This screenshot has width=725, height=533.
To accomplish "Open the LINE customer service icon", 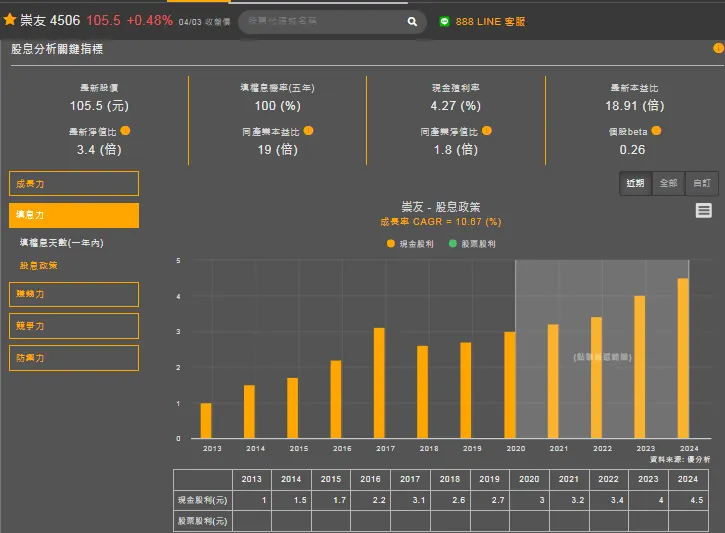I will click(444, 21).
